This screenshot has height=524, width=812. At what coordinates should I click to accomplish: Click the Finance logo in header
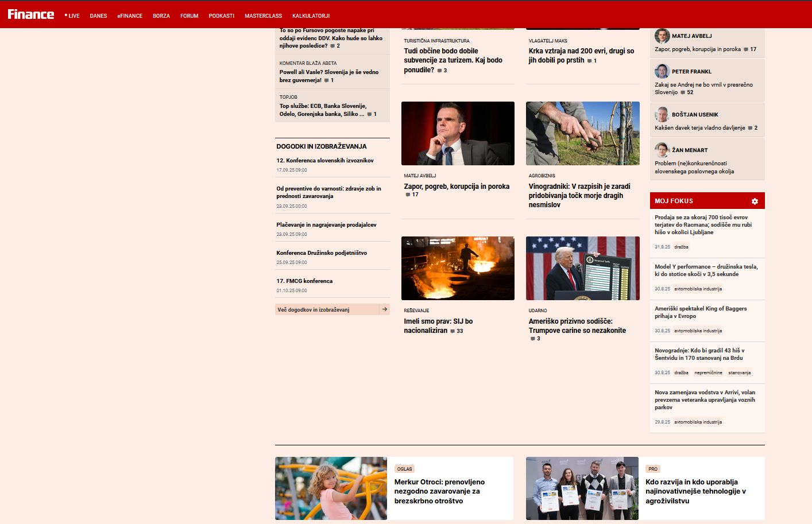[31, 14]
